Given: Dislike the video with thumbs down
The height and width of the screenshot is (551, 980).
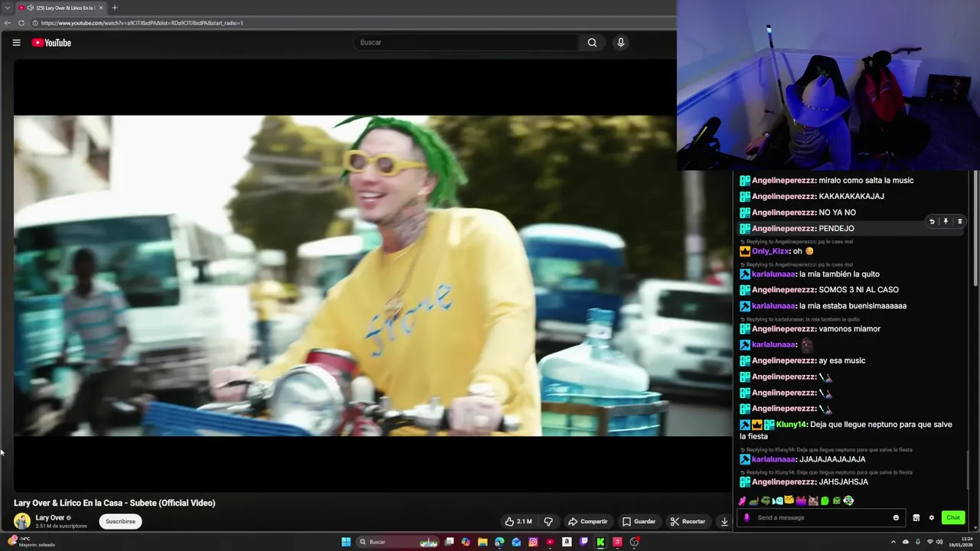Looking at the screenshot, I should pos(548,521).
